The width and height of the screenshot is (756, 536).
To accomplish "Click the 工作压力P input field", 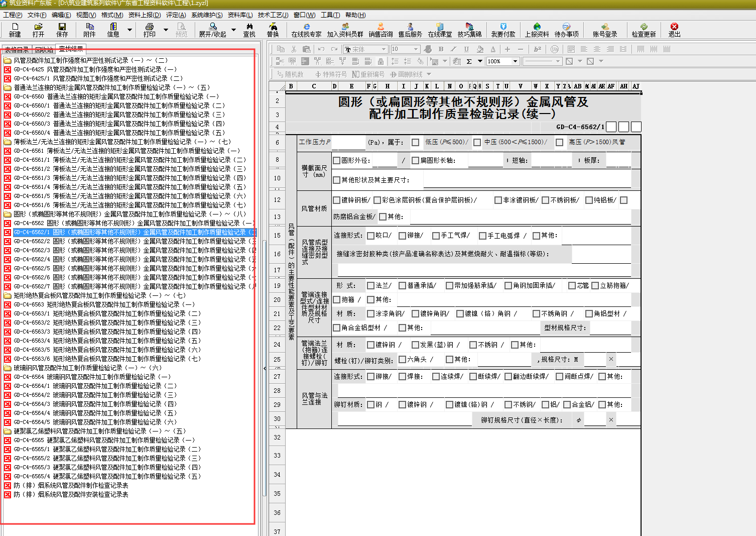I will pyautogui.click(x=348, y=142).
